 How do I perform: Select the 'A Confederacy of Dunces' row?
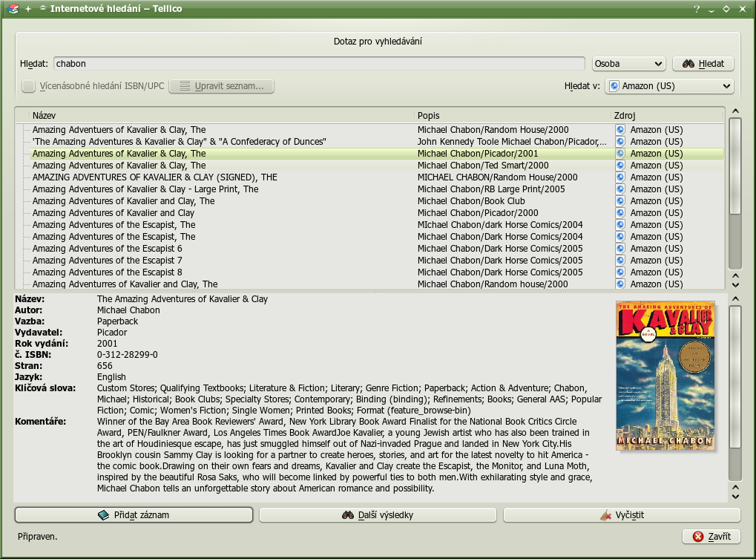pos(369,142)
